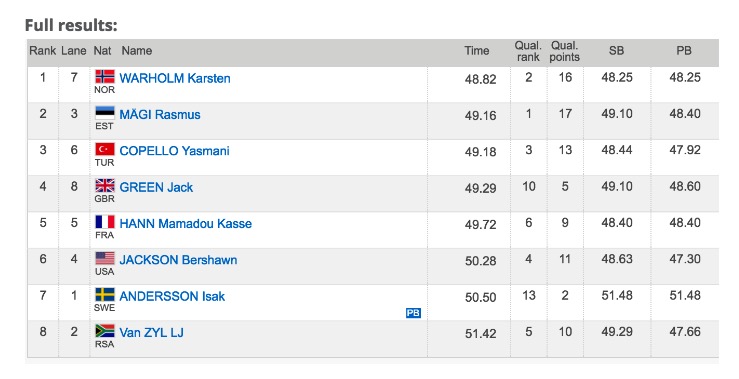The image size is (739, 379).
Task: Click the South Africa flag icon
Action: coord(105,330)
